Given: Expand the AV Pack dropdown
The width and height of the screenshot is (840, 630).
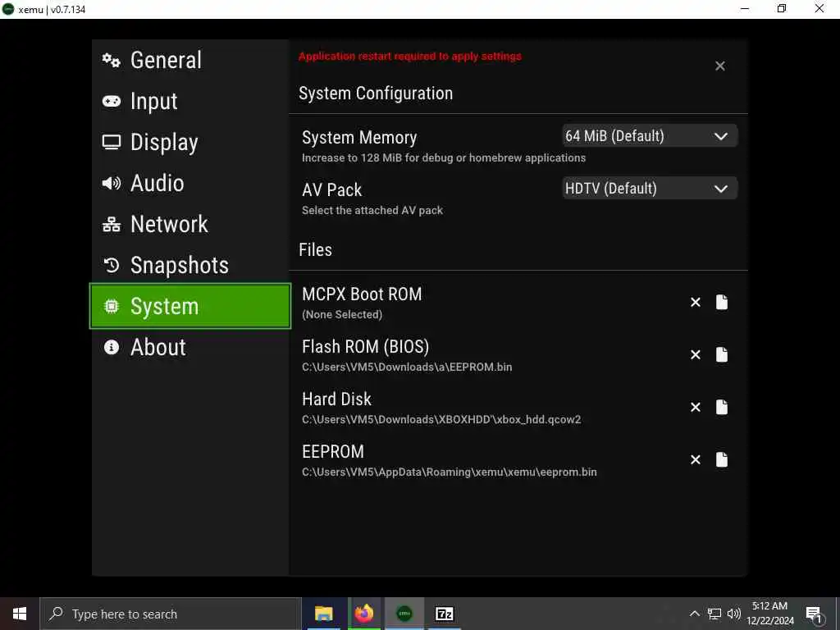Looking at the screenshot, I should [650, 189].
